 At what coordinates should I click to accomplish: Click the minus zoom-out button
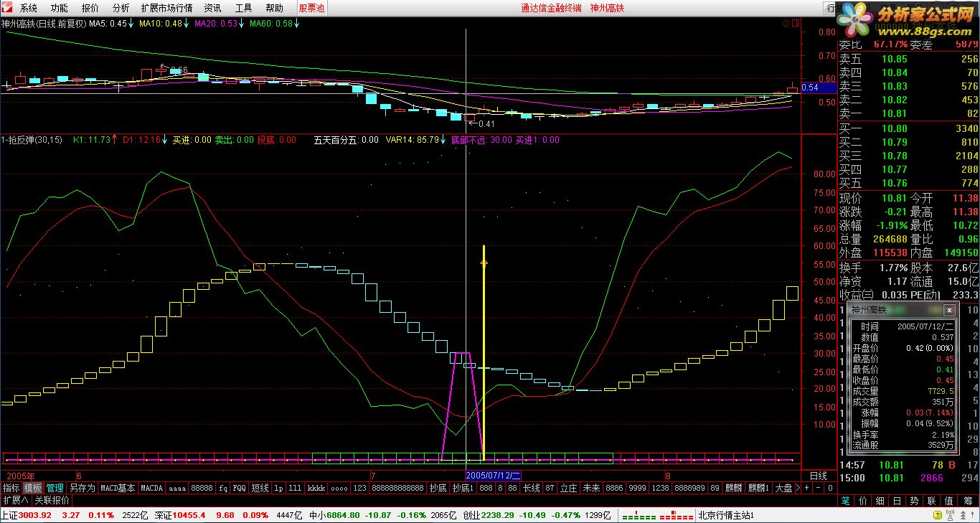point(818,488)
